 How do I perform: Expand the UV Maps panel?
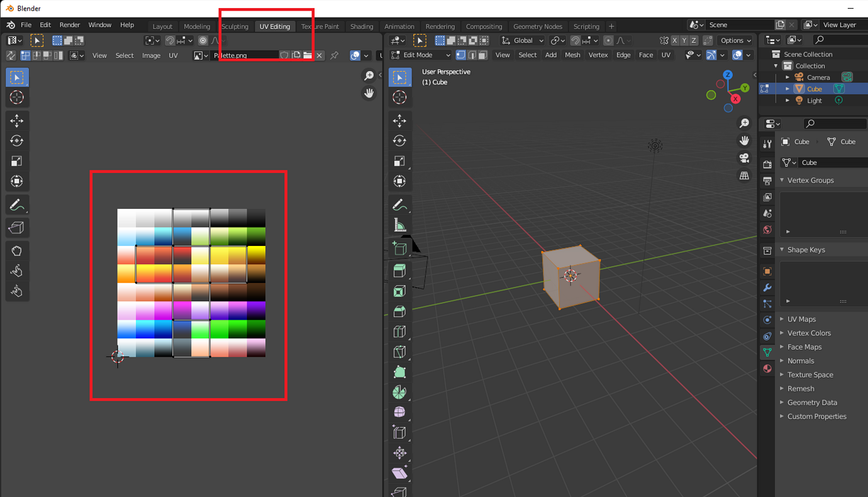pyautogui.click(x=801, y=319)
